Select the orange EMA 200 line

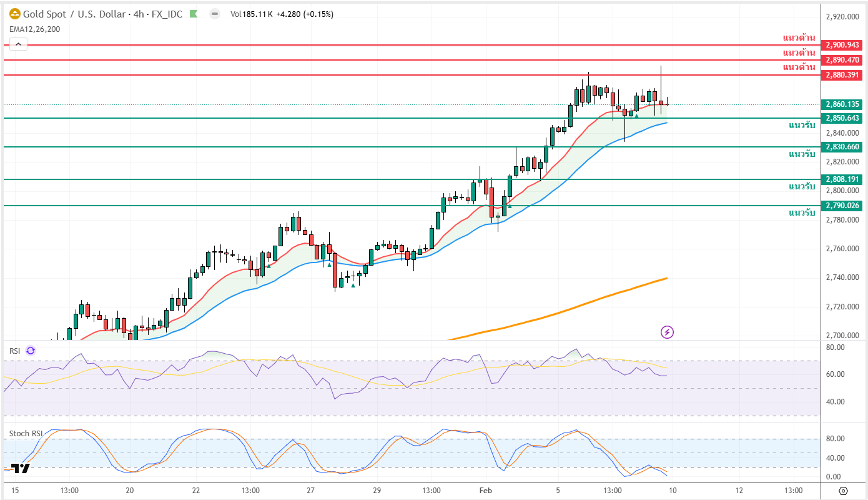coord(562,310)
